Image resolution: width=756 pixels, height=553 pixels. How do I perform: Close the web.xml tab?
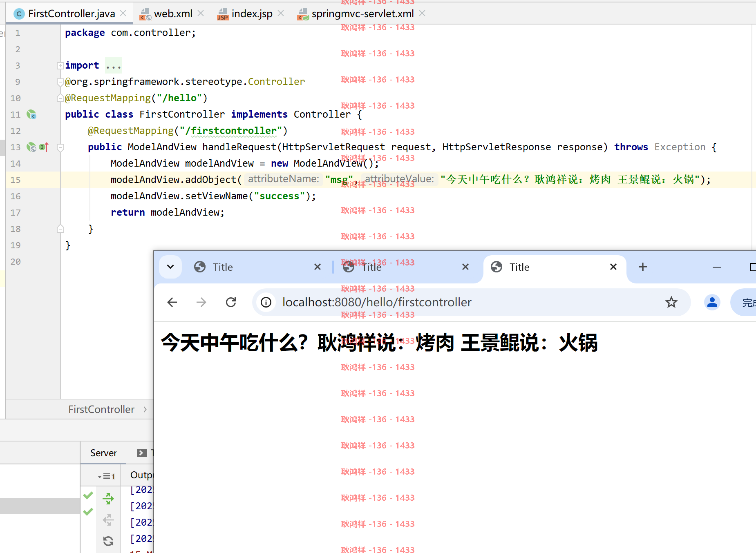click(x=201, y=13)
